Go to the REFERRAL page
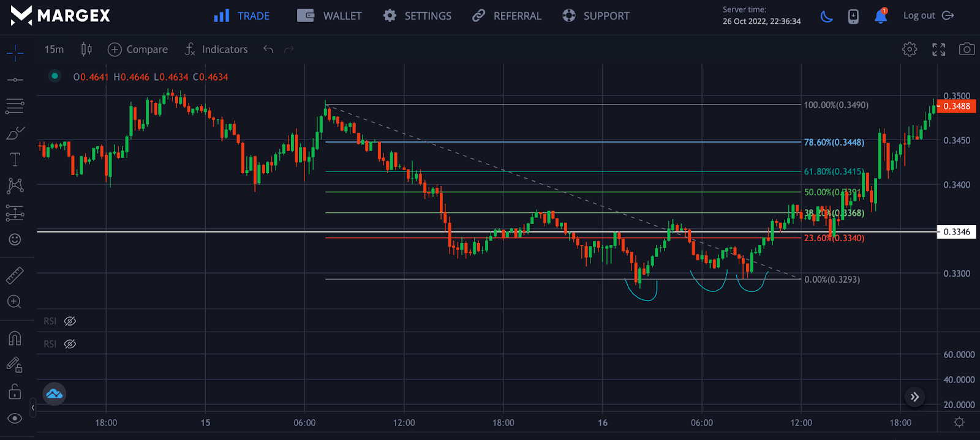This screenshot has height=440, width=980. [x=507, y=16]
